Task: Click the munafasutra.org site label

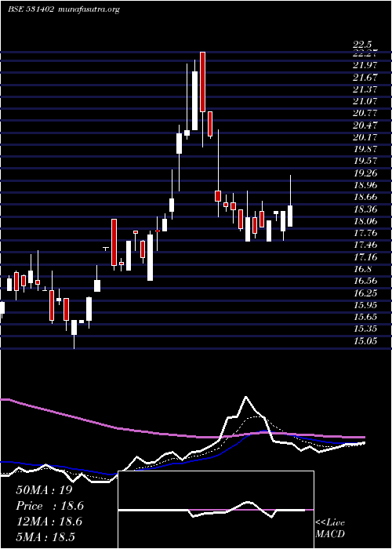Action: 88,9
